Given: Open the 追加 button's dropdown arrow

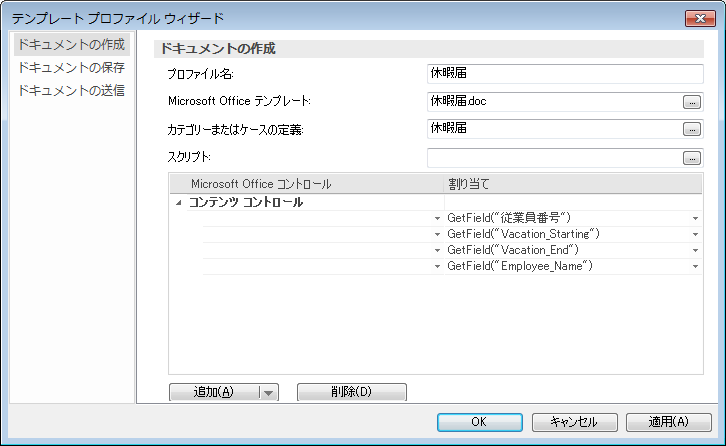Looking at the screenshot, I should click(269, 393).
